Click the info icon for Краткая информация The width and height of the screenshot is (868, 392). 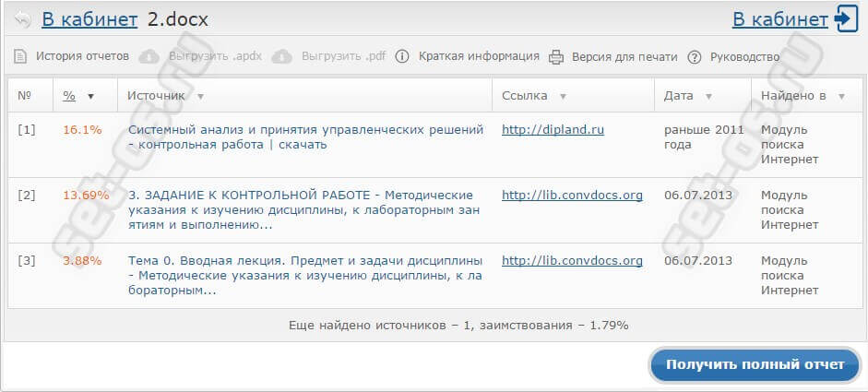(x=402, y=56)
